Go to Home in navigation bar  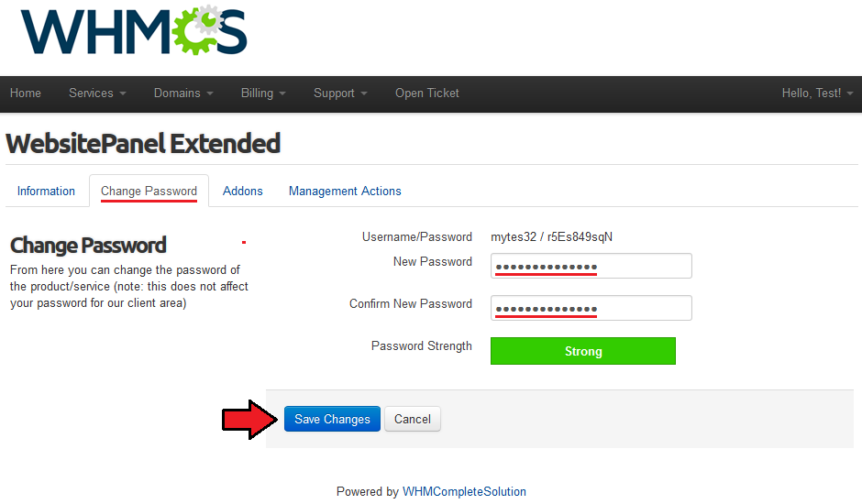tap(26, 93)
